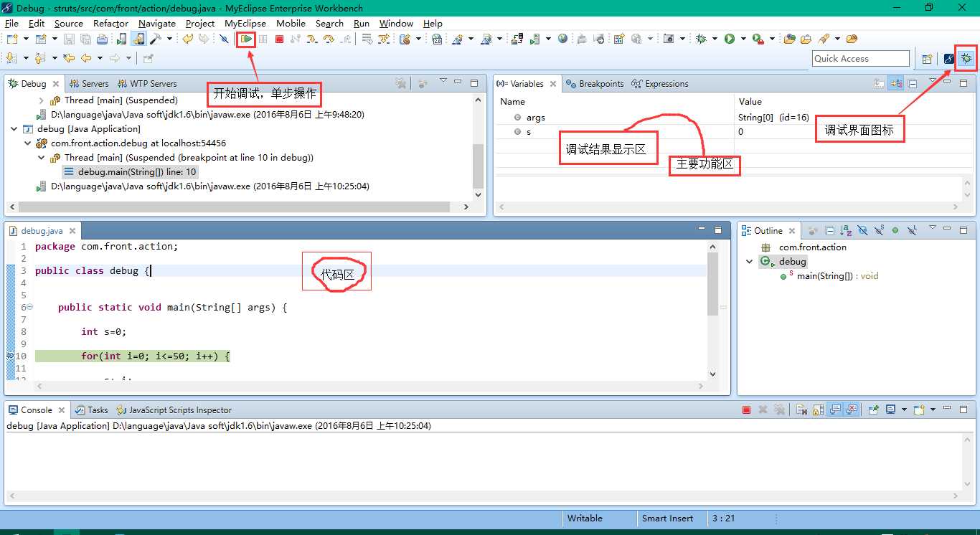Click the green Run button in toolbar
Image resolution: width=980 pixels, height=535 pixels.
click(729, 39)
